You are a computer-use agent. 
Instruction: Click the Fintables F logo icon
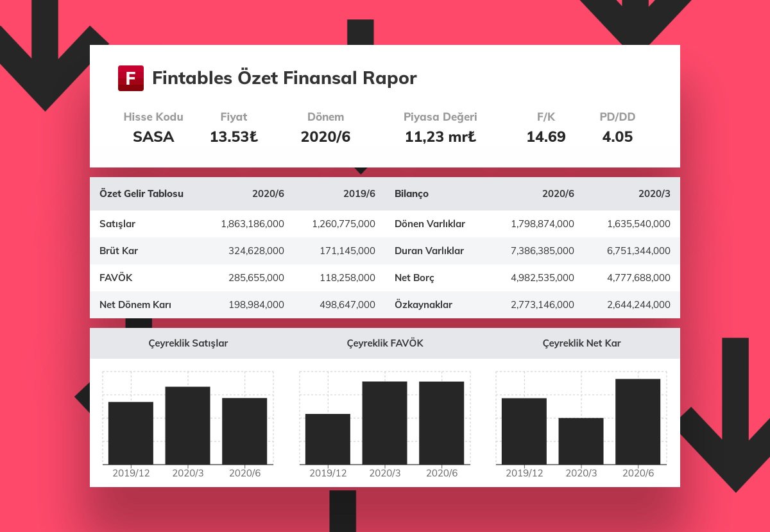click(130, 77)
